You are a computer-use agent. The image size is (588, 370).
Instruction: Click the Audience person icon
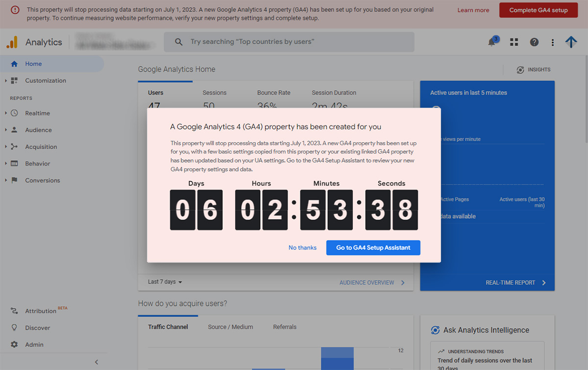tap(14, 130)
